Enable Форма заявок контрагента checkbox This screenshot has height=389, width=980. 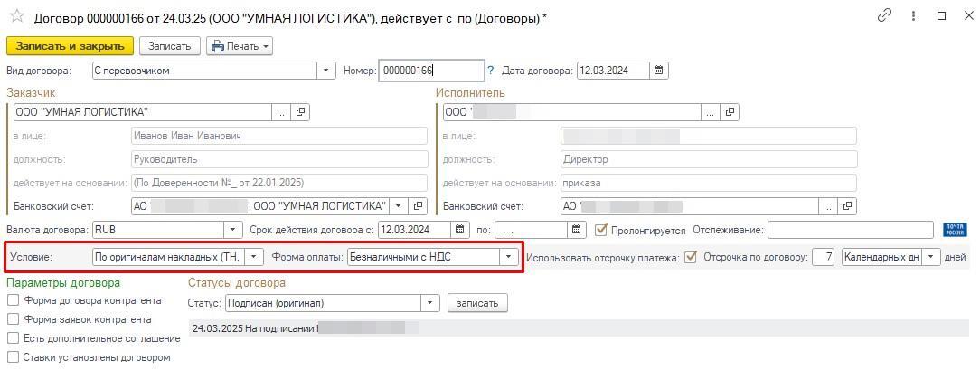pyautogui.click(x=14, y=319)
